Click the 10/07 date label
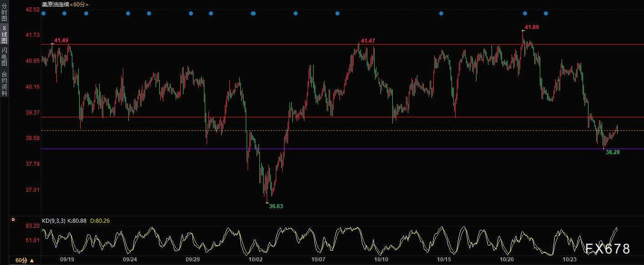Image resolution: width=644 pixels, height=265 pixels. 319,260
